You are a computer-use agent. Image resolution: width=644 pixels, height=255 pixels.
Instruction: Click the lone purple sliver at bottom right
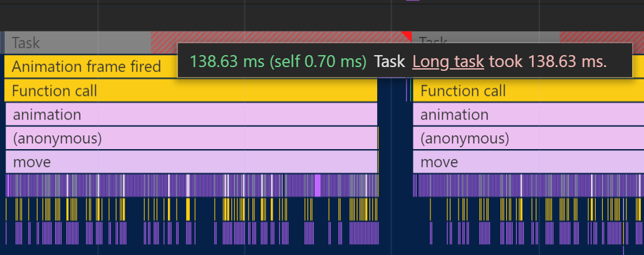[x=623, y=251]
